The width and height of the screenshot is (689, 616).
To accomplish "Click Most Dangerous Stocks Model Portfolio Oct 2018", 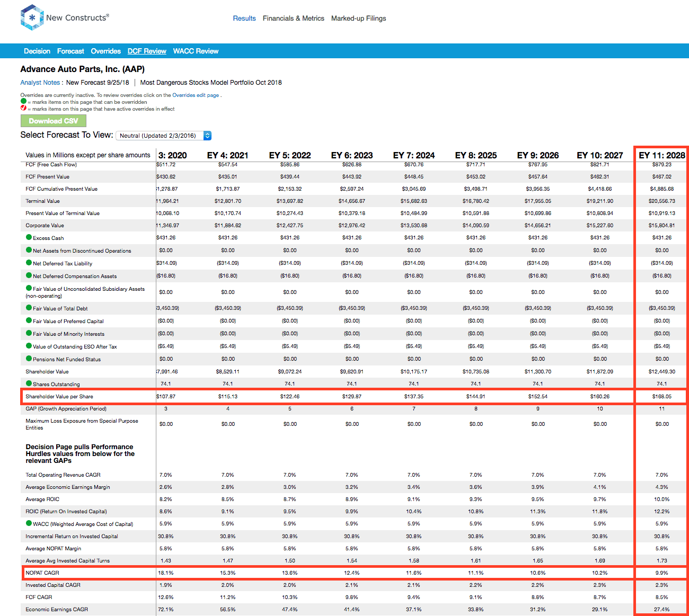I will pyautogui.click(x=211, y=82).
